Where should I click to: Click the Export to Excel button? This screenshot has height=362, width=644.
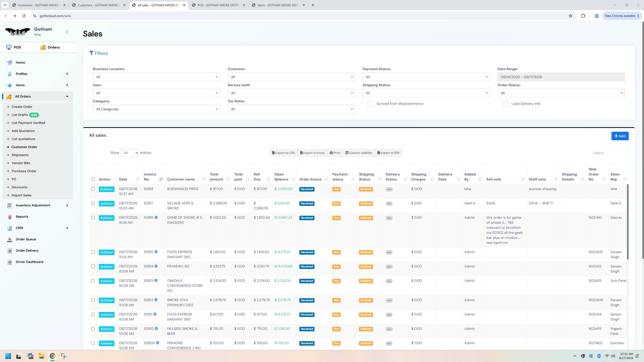(x=312, y=153)
